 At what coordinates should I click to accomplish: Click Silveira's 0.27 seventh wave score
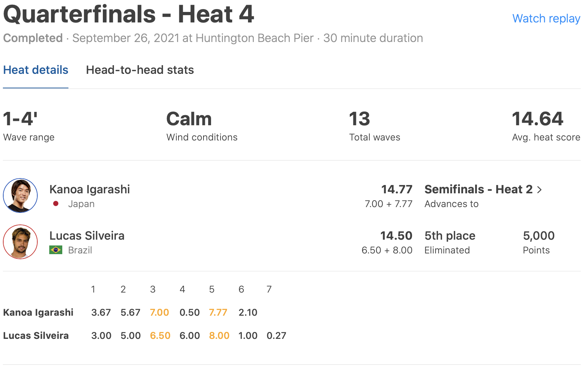coord(276,336)
